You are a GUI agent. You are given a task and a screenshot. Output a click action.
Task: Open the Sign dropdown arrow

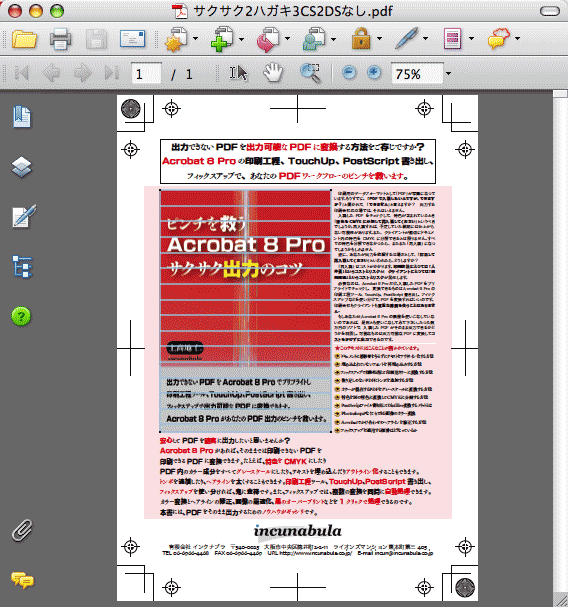click(426, 39)
